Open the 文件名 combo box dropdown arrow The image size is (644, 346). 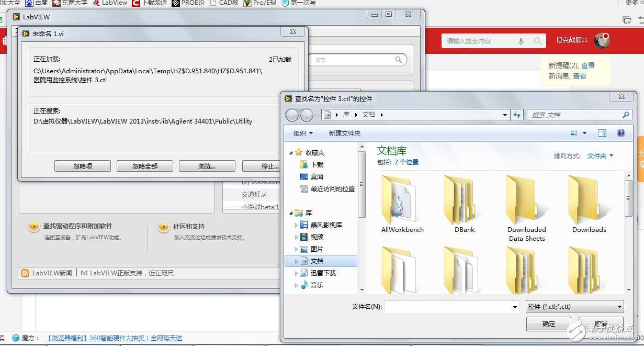pyautogui.click(x=515, y=307)
